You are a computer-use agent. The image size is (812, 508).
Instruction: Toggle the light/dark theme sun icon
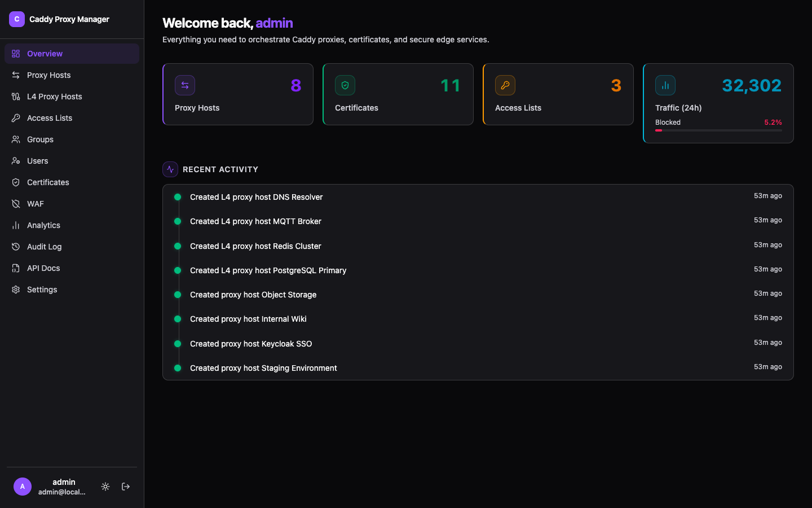click(105, 487)
